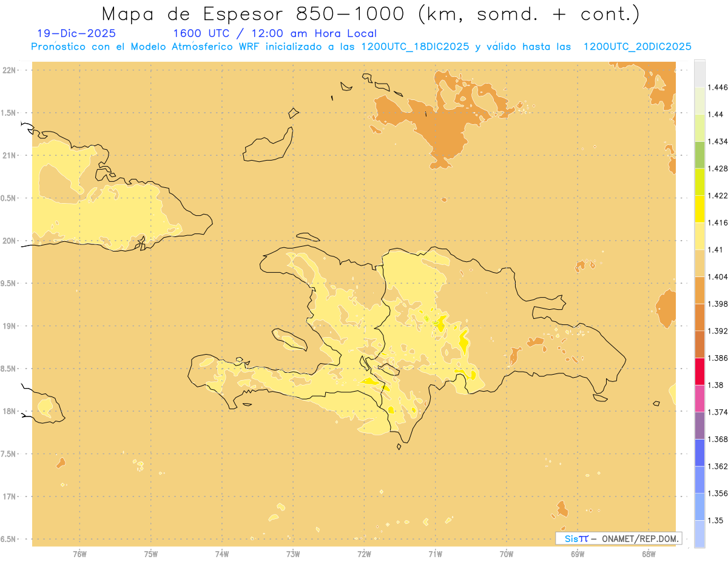The height and width of the screenshot is (562, 728).
Task: Click the '70W' longitude label
Action: [507, 554]
